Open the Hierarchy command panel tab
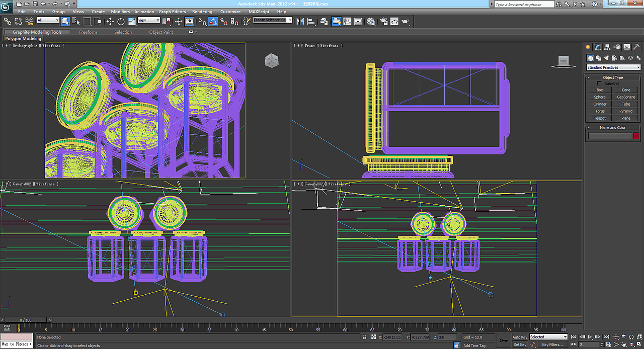The height and width of the screenshot is (349, 644). (607, 47)
